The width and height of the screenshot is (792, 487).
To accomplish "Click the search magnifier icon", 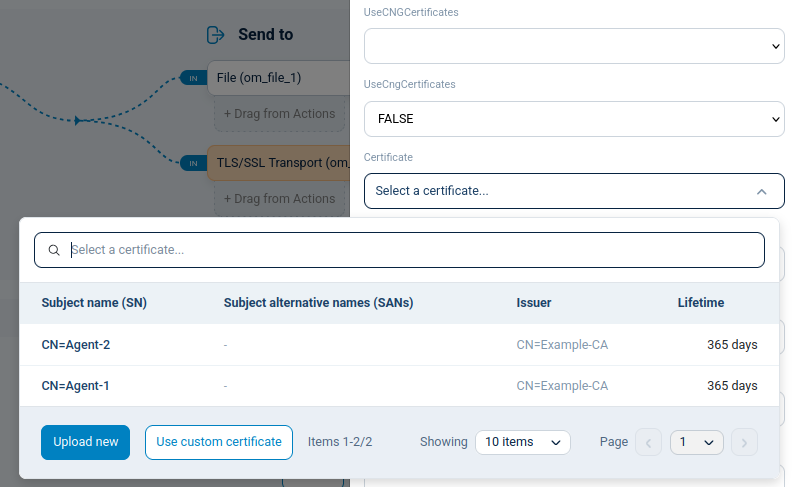I will 54,250.
